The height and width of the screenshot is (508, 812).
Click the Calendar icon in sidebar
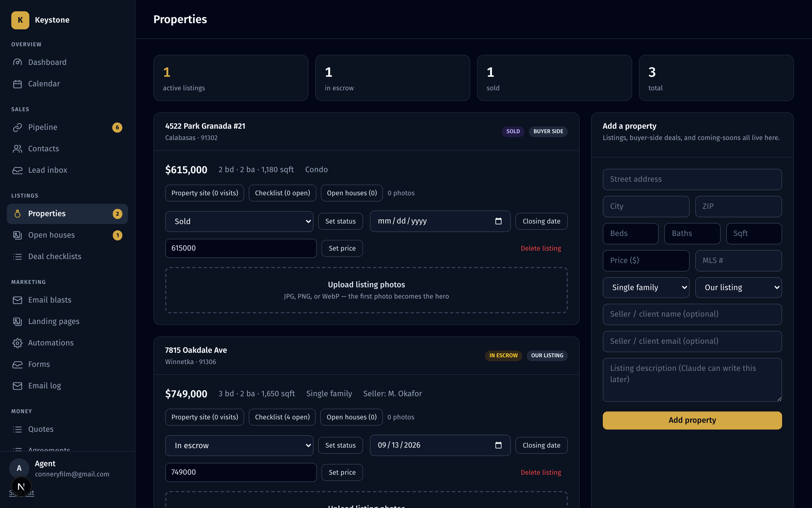pyautogui.click(x=17, y=84)
